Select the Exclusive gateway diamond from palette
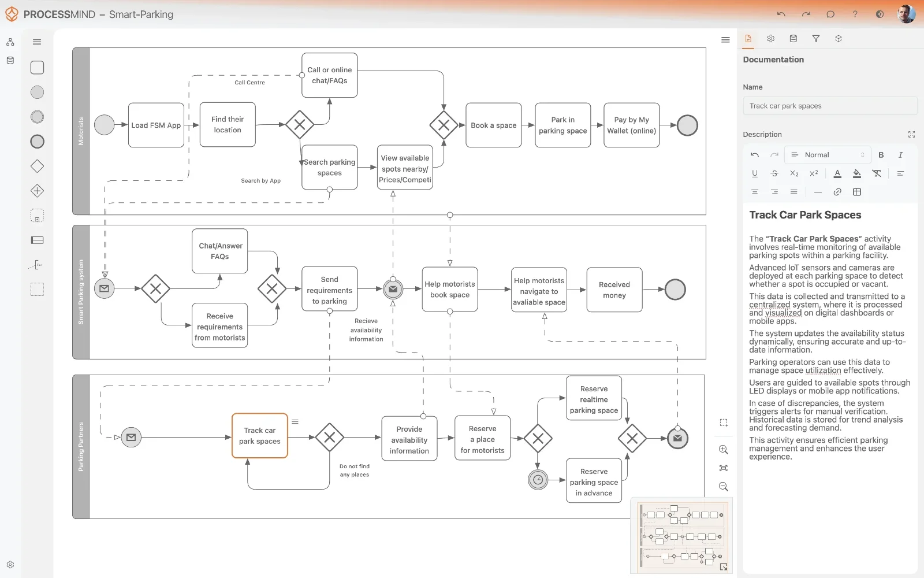Screen dimensions: 924x578 pos(37,166)
